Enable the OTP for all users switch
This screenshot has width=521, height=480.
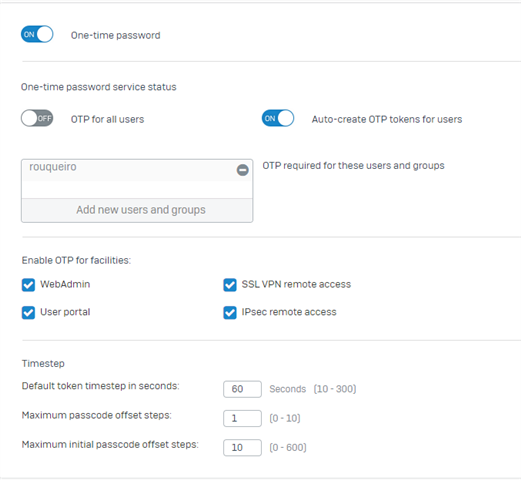(37, 118)
